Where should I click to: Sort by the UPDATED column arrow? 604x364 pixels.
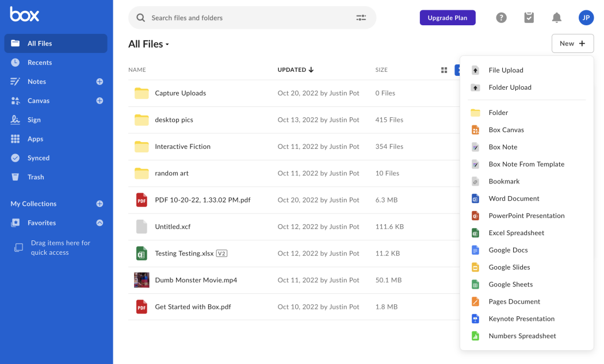(x=311, y=70)
